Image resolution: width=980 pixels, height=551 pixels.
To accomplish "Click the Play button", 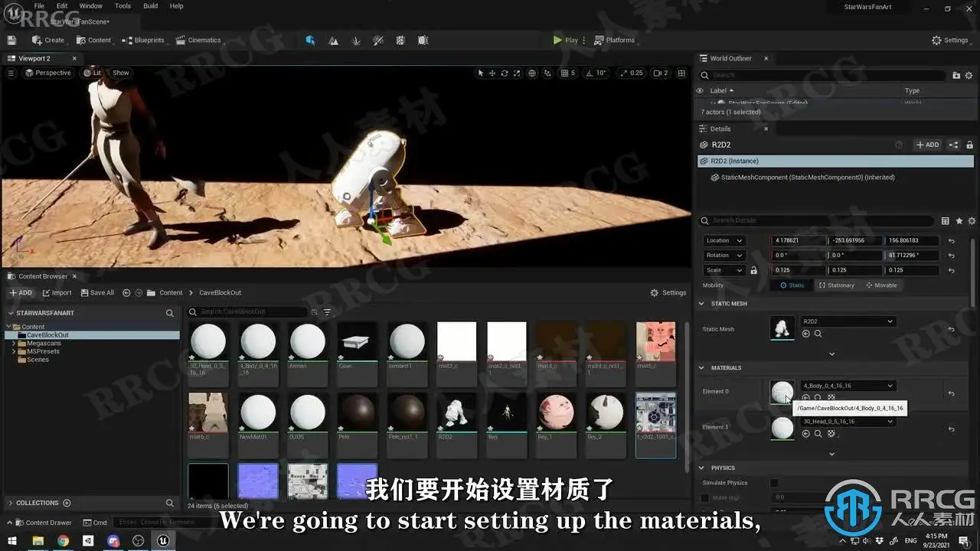I will point(566,40).
